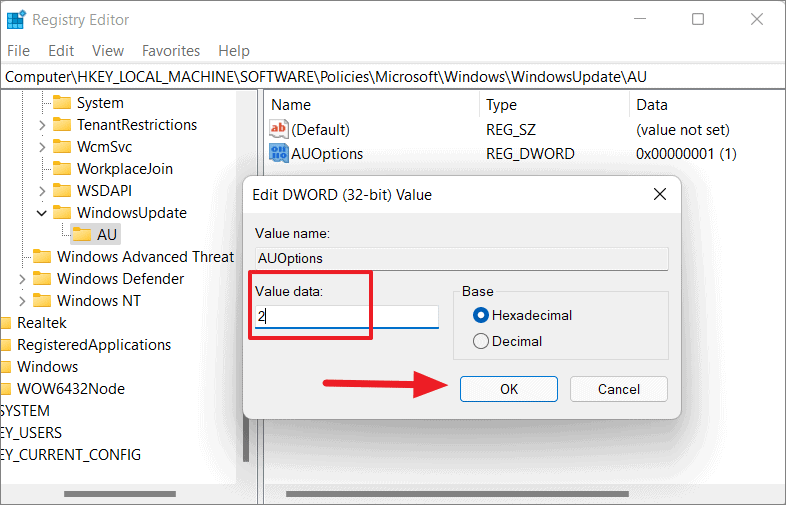Screen dimensions: 786x505
Task: Click the Registry Editor app icon in title bar
Action: click(x=16, y=20)
